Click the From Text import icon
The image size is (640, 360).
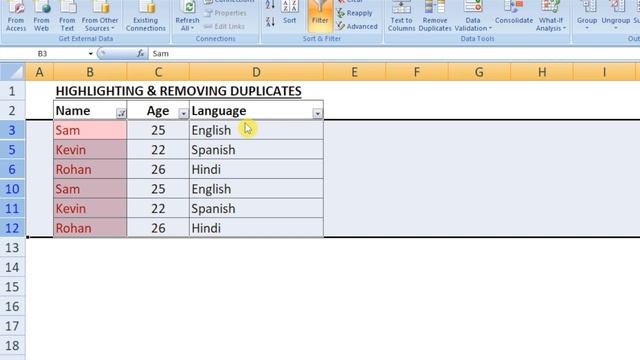tap(67, 16)
